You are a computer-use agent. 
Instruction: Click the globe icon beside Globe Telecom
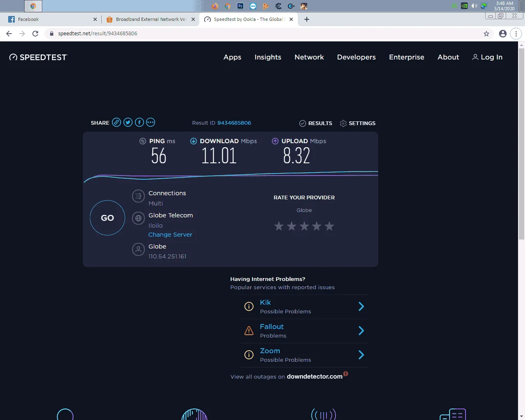point(138,219)
